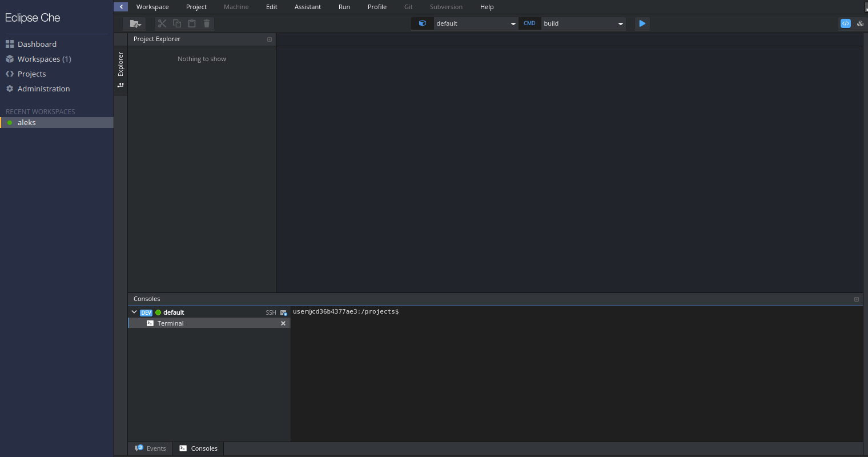Screen dimensions: 868x457
Task: Add new terminal icon next to SSH
Action: pos(284,312)
